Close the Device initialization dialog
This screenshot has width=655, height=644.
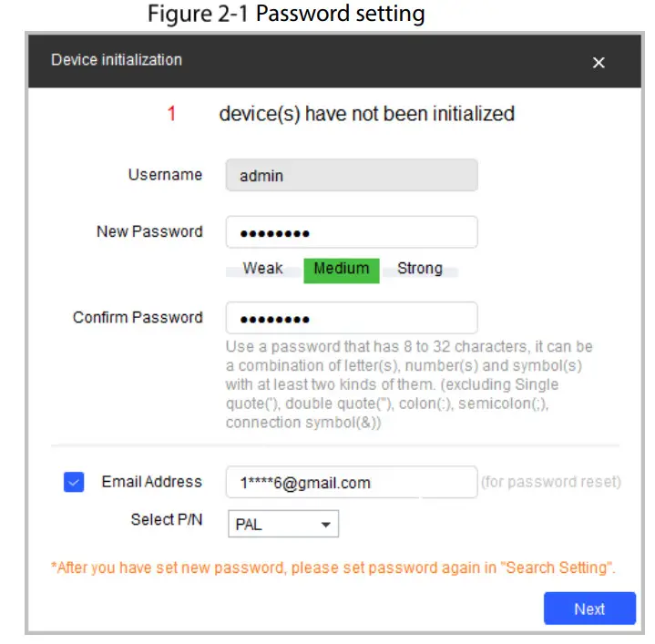click(x=599, y=62)
